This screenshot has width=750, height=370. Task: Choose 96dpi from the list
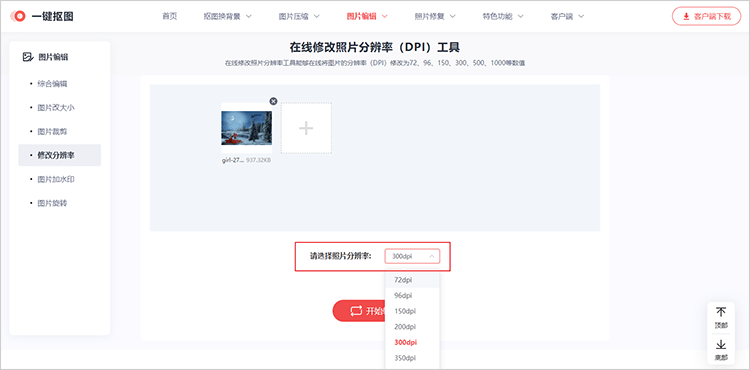tap(412, 295)
